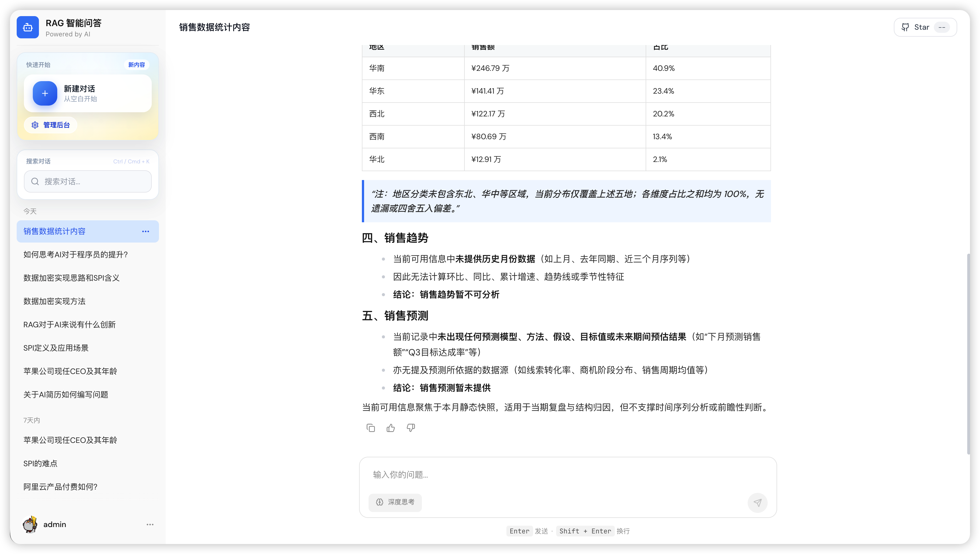Open options menu on 销售数据统计内容 conversation

145,231
